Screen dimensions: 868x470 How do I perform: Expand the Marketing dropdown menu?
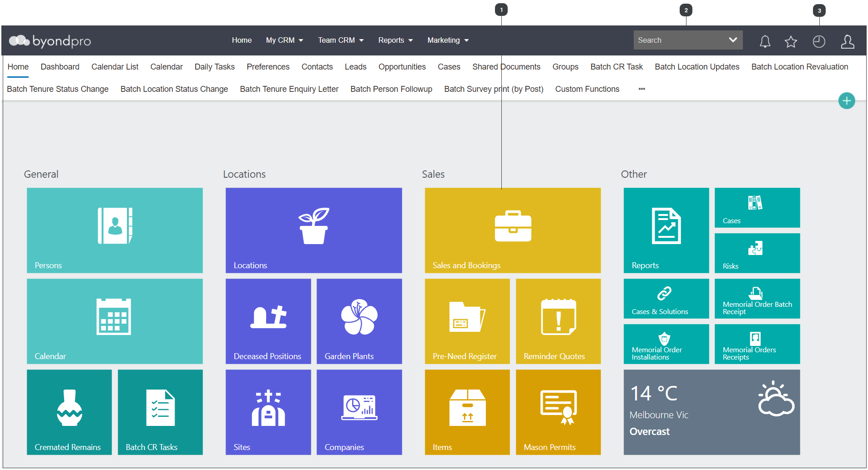pyautogui.click(x=448, y=40)
